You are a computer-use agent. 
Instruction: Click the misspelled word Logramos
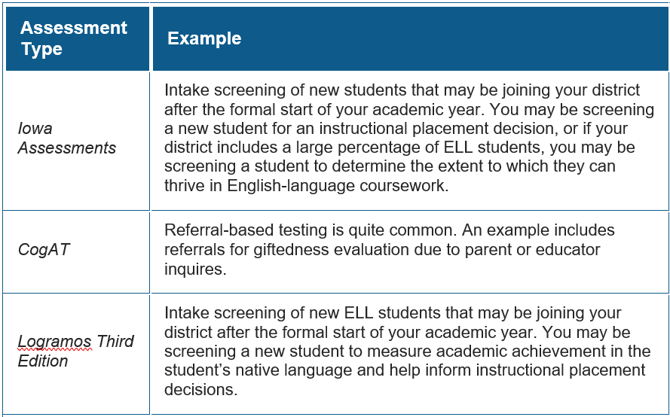[x=54, y=341]
